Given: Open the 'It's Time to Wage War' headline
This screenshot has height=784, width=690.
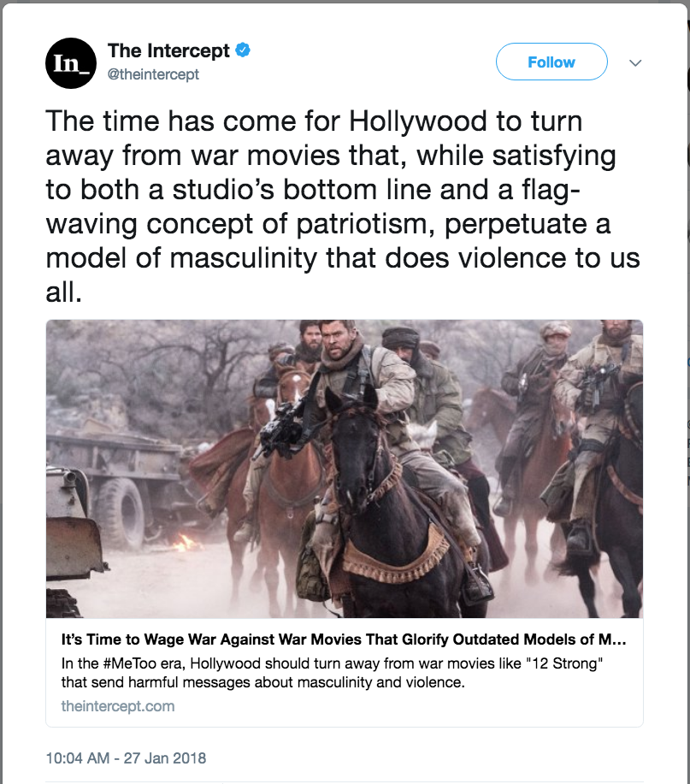Looking at the screenshot, I should (344, 640).
